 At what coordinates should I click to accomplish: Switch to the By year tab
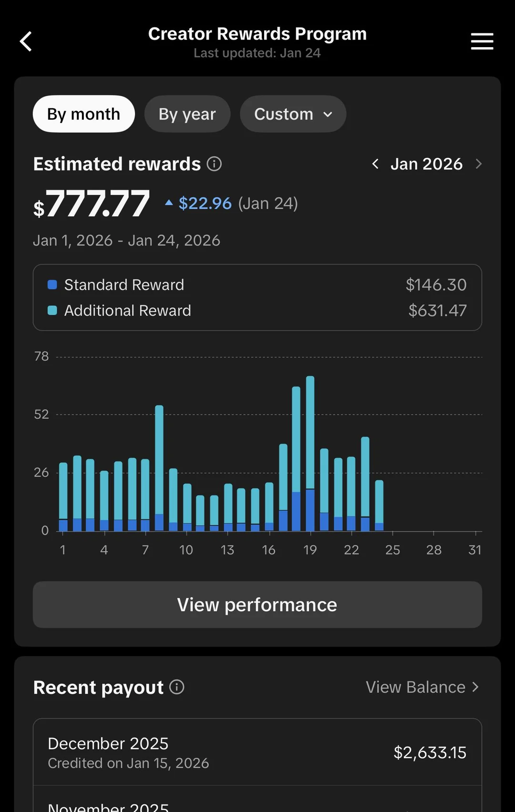(x=187, y=114)
